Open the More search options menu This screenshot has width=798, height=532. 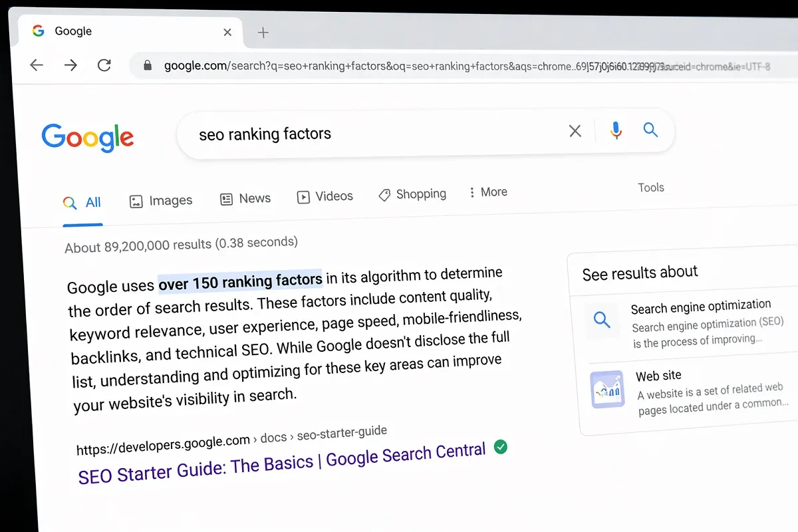pos(488,192)
